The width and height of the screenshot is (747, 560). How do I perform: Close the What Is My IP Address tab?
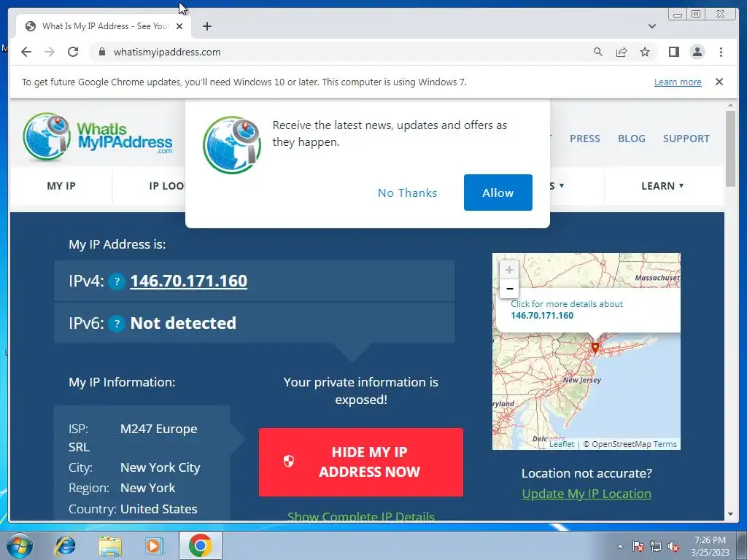coord(179,26)
